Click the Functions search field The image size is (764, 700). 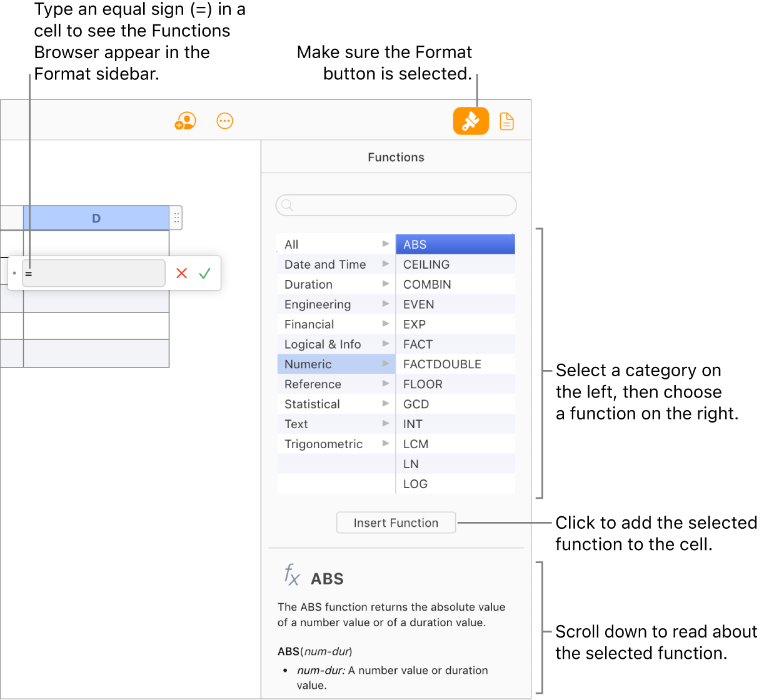click(396, 205)
